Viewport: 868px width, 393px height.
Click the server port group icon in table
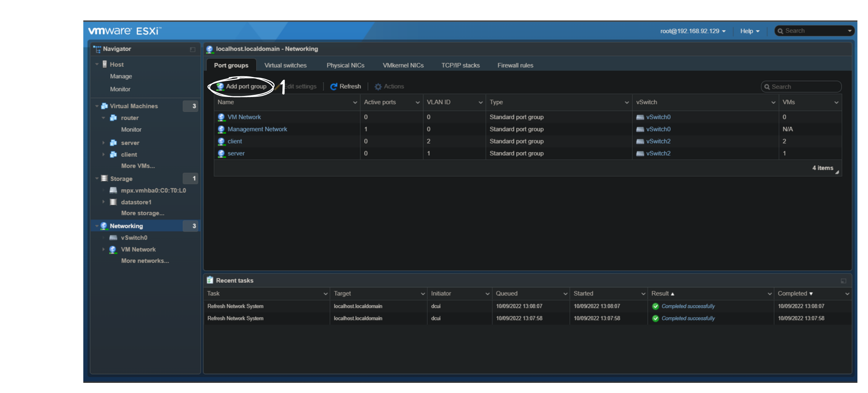221,153
